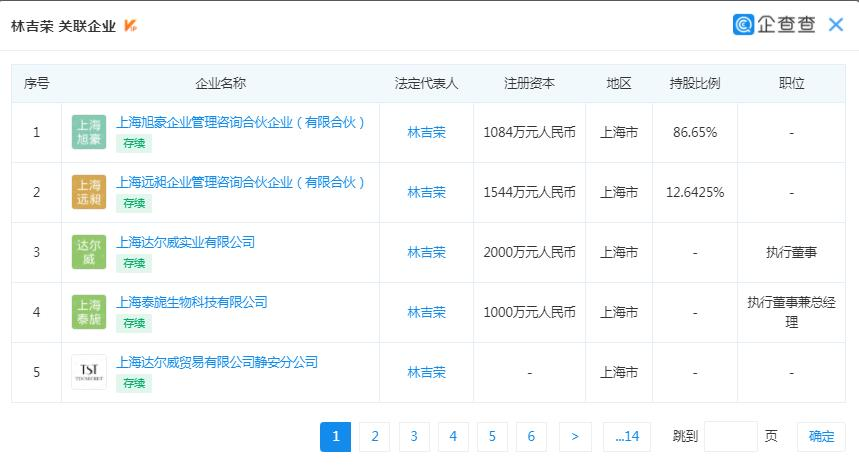The image size is (859, 468).
Task: Click 林吉荣 legal representative in row 3
Action: 426,252
